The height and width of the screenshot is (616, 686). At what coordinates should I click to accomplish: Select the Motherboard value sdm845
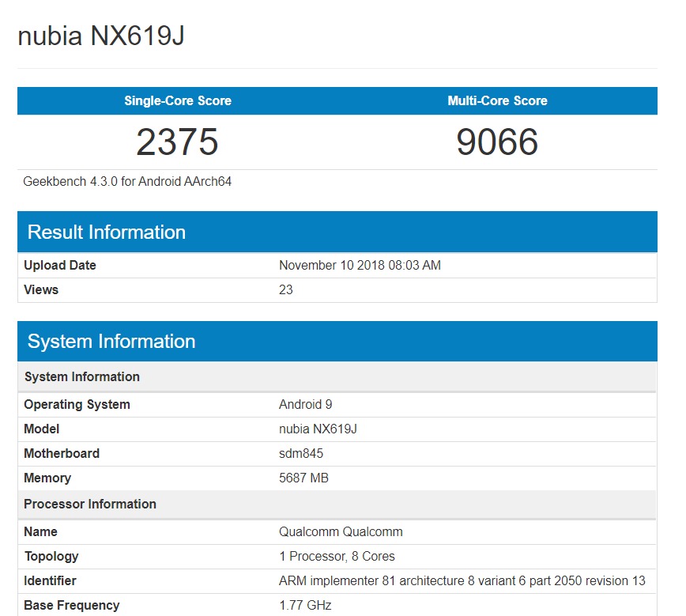[301, 453]
